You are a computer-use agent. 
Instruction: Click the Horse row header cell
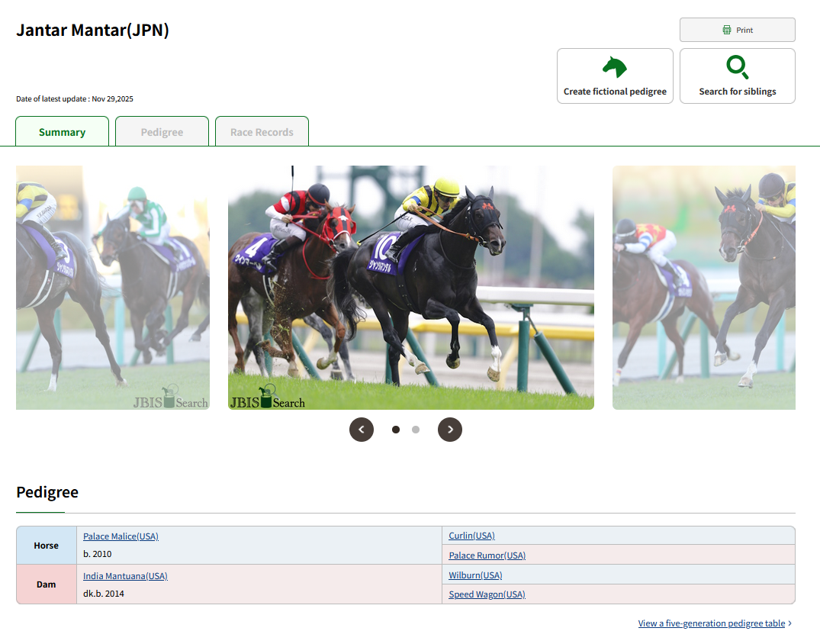tap(47, 545)
